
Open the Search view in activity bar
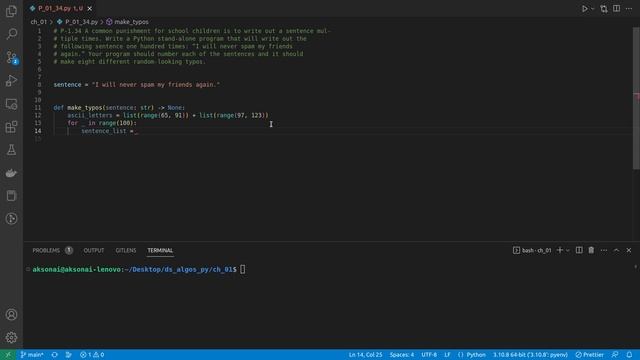11,34
